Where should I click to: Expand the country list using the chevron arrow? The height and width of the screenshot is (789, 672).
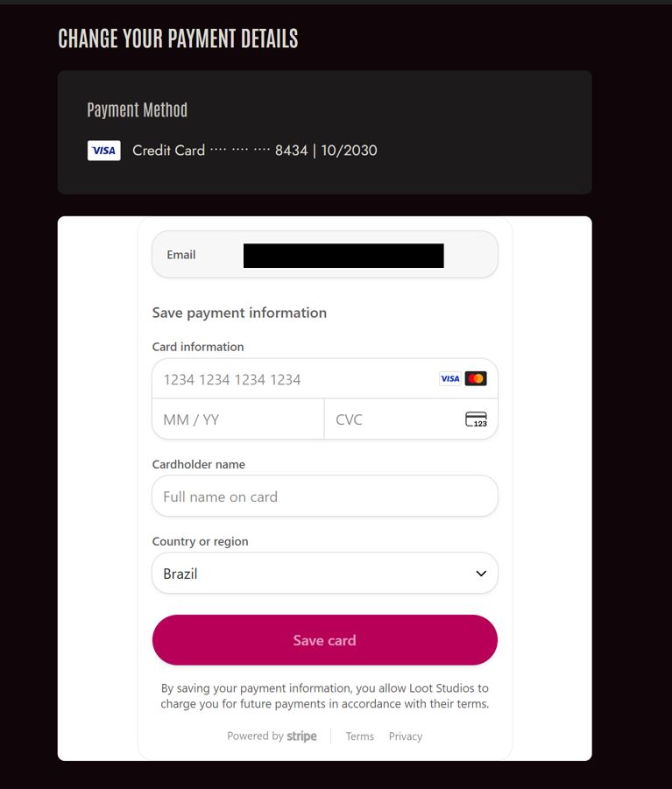[480, 574]
